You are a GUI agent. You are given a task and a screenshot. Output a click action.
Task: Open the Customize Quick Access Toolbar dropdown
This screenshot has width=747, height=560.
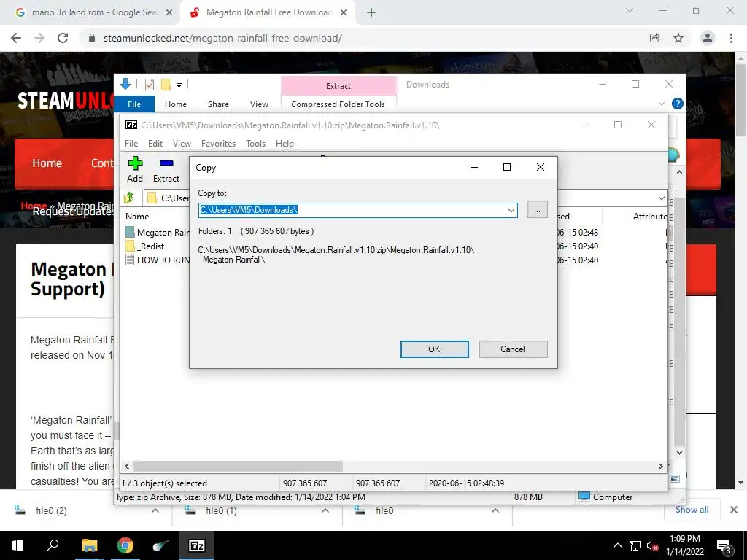179,85
